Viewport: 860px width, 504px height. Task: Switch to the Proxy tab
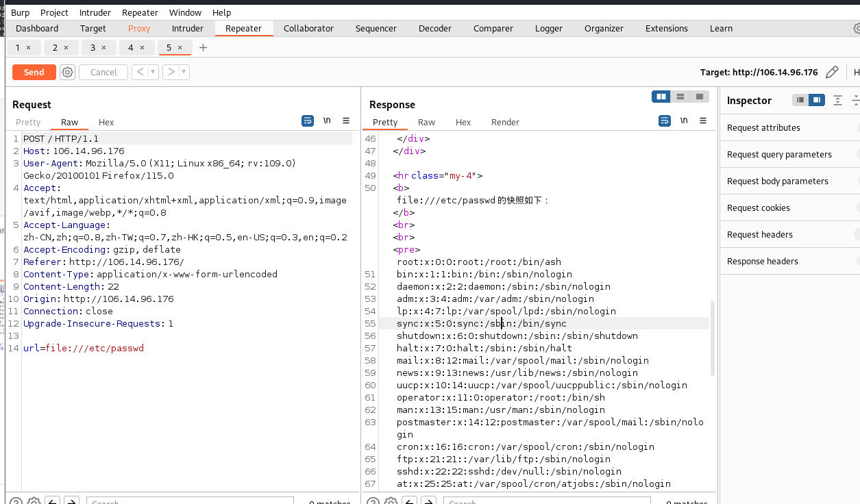[139, 28]
